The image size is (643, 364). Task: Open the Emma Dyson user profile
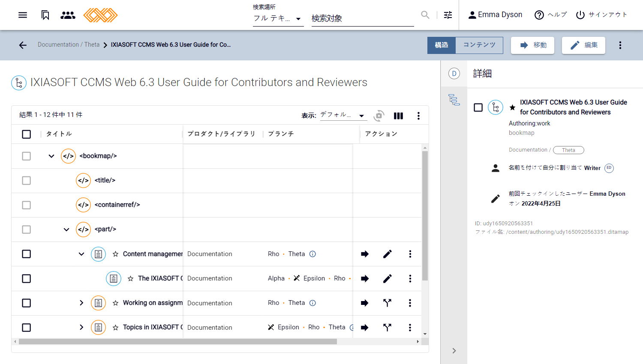495,15
